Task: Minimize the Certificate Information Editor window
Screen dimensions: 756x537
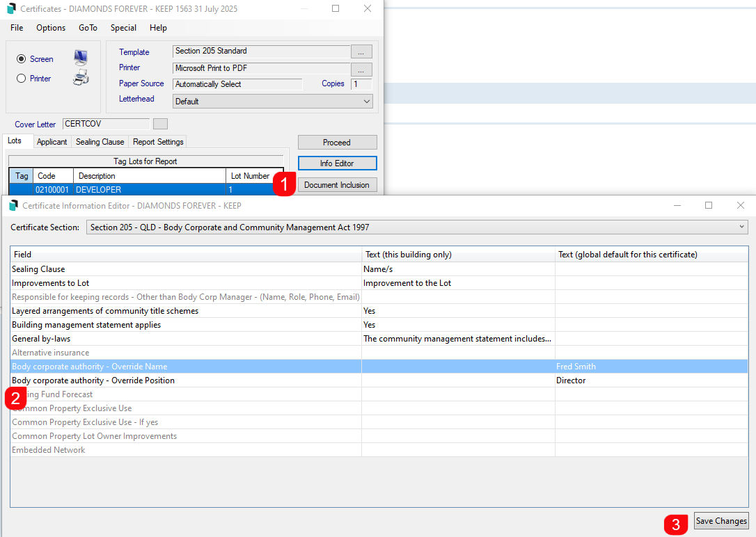Action: [x=677, y=205]
